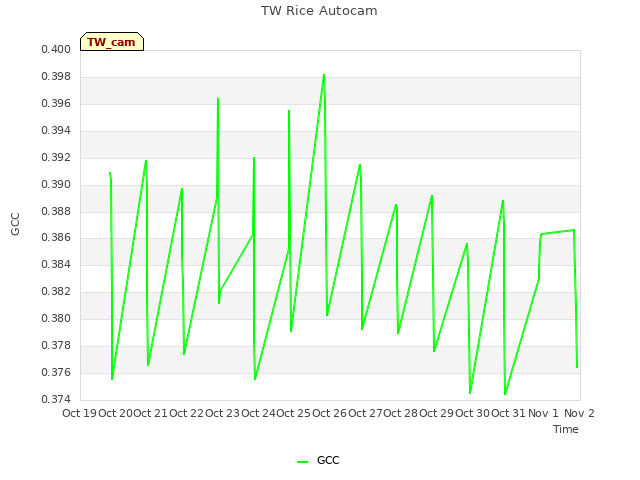This screenshot has height=480, width=640.
Task: Click the 0.386 y-axis value
Action: pyautogui.click(x=56, y=237)
